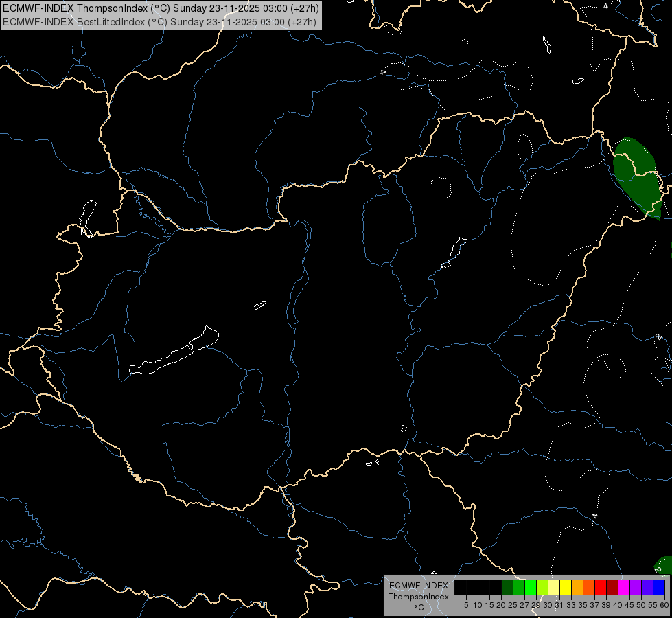Click the legend tick value 39

click(x=606, y=605)
